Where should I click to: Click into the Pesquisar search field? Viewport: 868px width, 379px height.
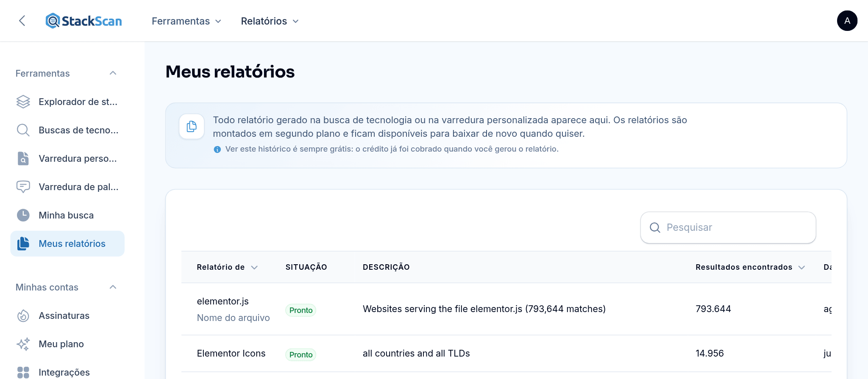tap(728, 227)
